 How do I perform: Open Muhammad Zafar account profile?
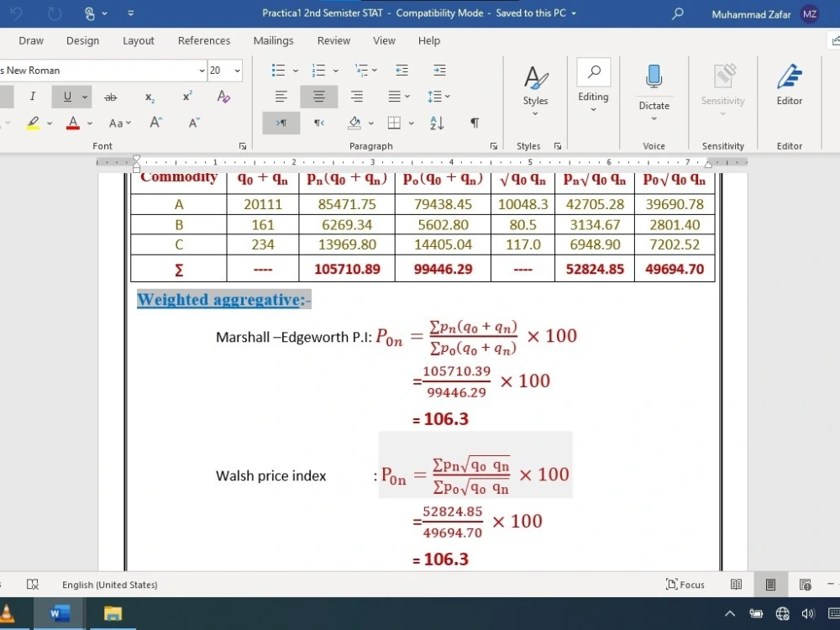(x=764, y=14)
